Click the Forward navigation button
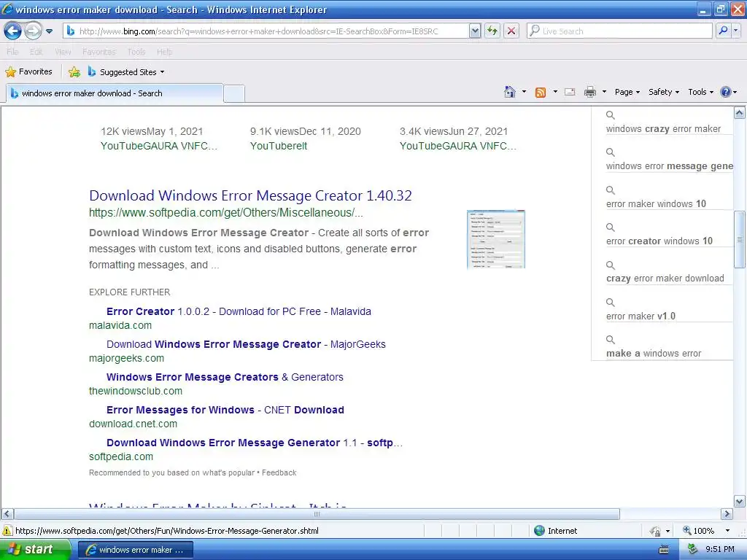 (x=32, y=31)
